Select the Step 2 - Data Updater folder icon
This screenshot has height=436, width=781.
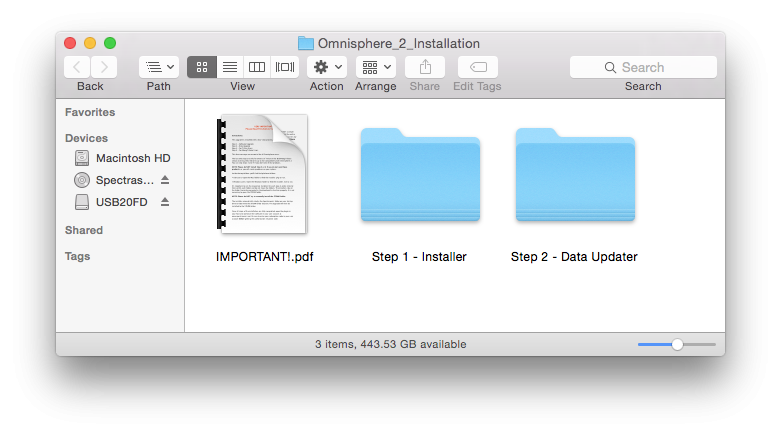click(575, 174)
